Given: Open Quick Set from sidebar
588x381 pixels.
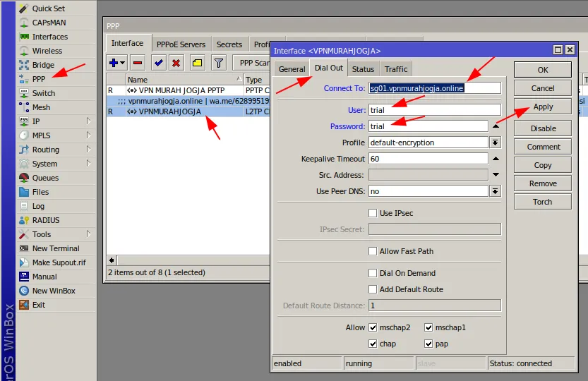Looking at the screenshot, I should [x=49, y=8].
